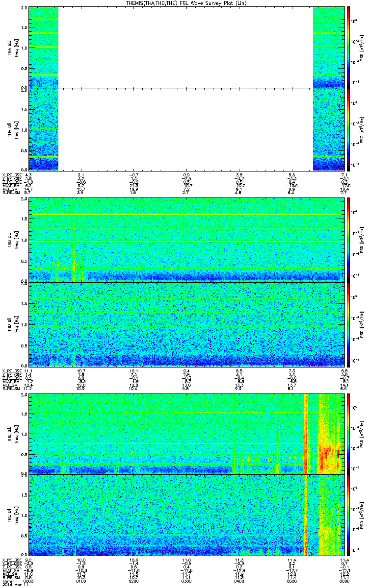
Task: Select the THD B-parallel spectrogram panel
Action: point(186,324)
